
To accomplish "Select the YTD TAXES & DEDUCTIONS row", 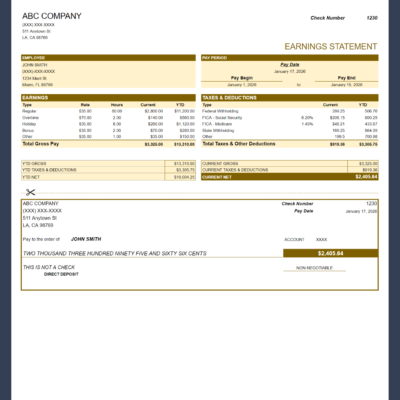I will 108,170.
